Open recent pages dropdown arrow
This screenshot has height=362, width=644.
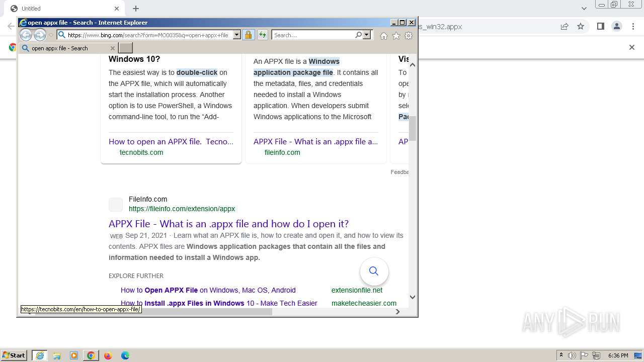tap(51, 35)
